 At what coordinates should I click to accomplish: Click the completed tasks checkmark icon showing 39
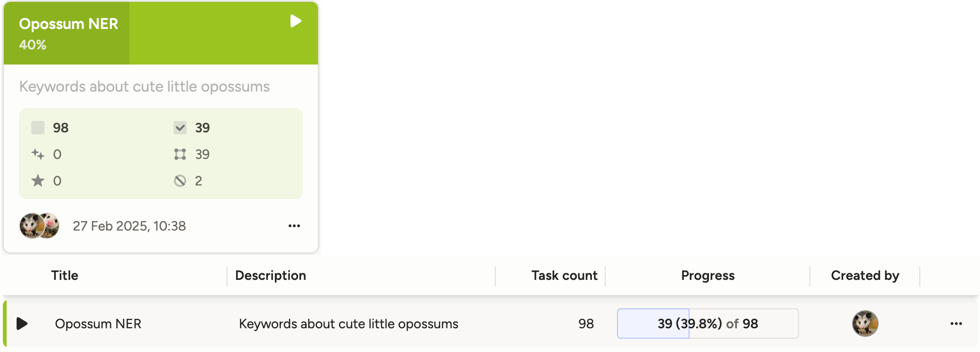(x=181, y=127)
